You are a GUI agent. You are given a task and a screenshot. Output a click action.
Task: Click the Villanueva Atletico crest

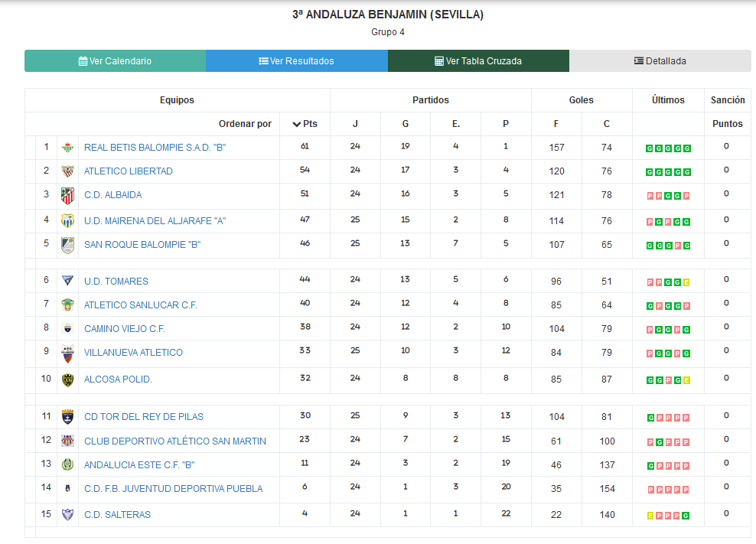pyautogui.click(x=67, y=353)
